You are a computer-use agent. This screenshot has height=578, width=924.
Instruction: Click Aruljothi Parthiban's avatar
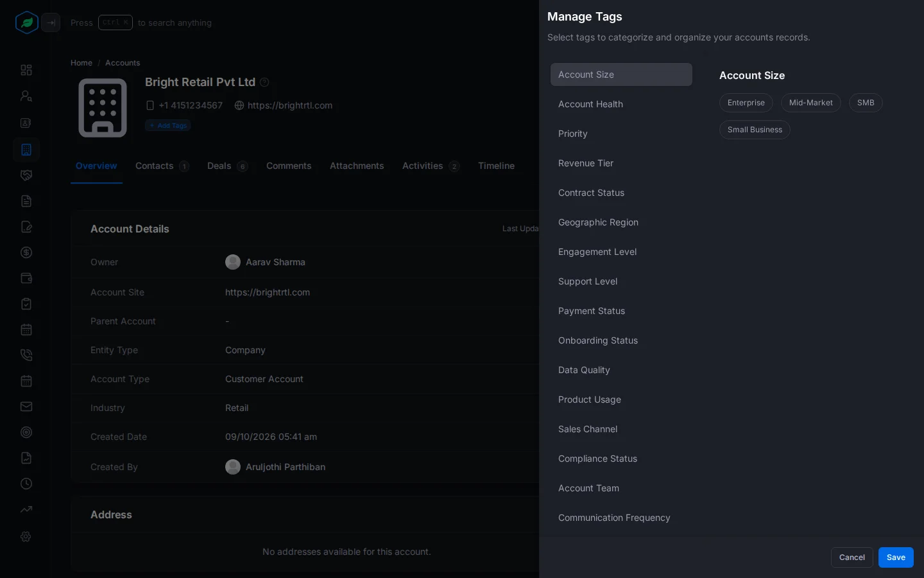pyautogui.click(x=233, y=467)
